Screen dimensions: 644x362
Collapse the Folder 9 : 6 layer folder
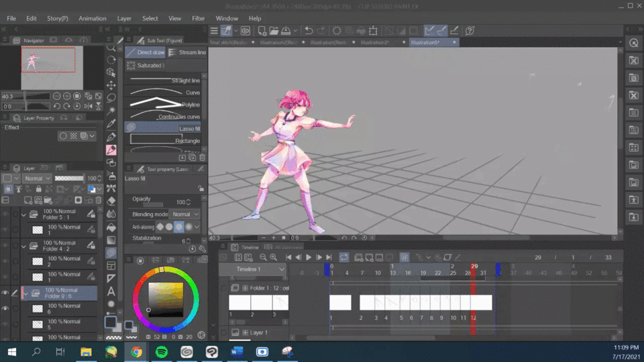click(26, 294)
